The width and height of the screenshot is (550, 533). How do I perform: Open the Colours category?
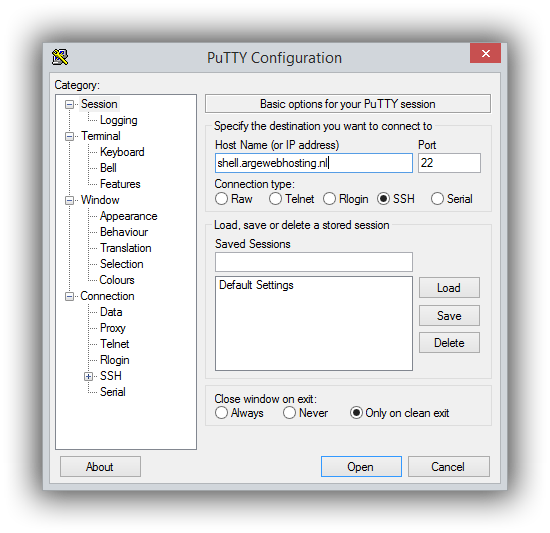click(x=117, y=280)
